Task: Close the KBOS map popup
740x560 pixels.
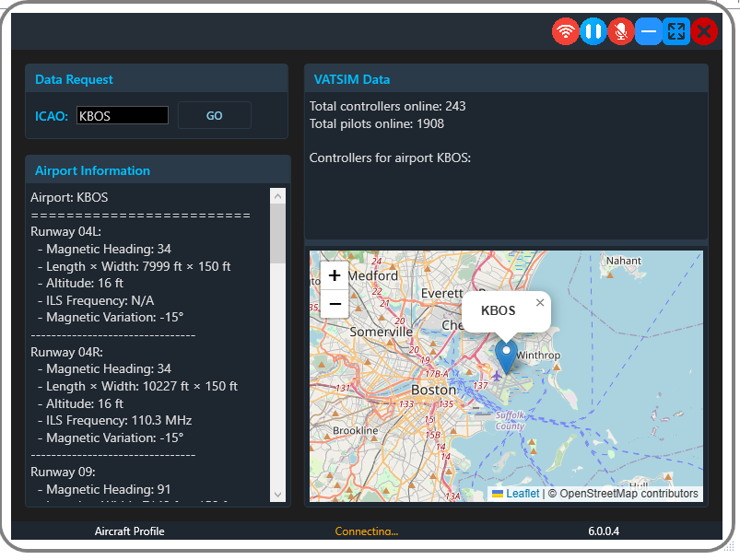Action: coord(540,303)
